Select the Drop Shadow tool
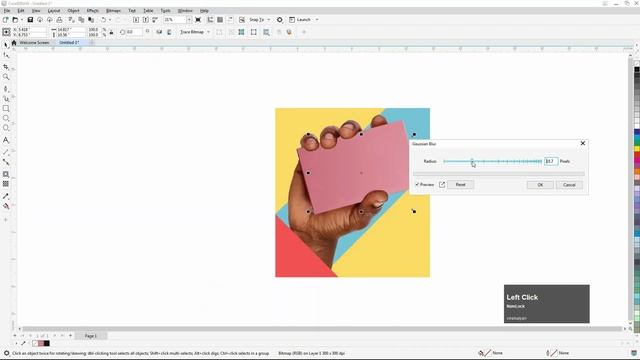640x360 pixels. point(6,174)
